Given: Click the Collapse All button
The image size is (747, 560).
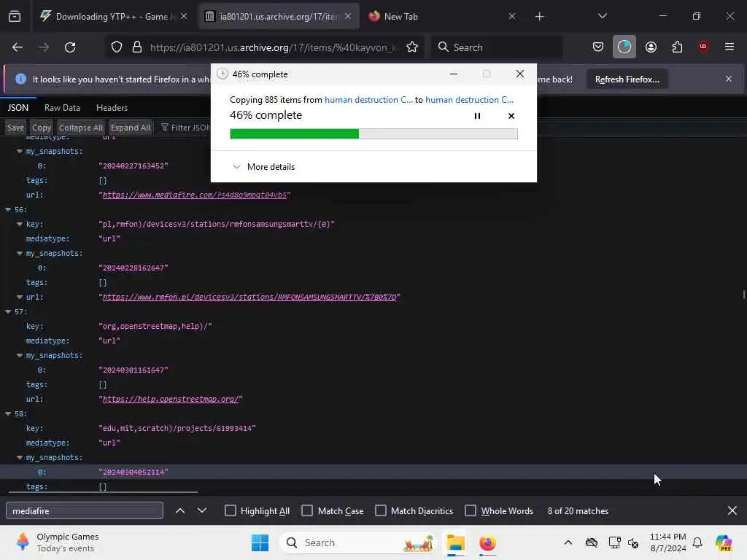Looking at the screenshot, I should (x=80, y=128).
